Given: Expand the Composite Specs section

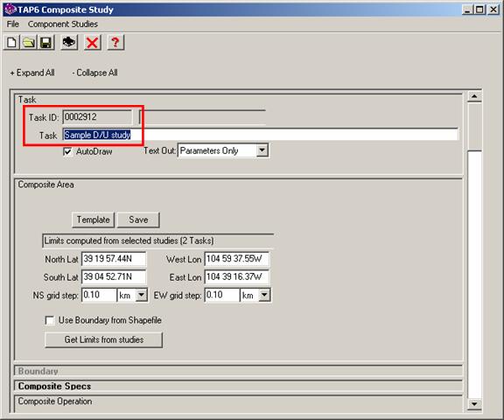Looking at the screenshot, I should click(x=54, y=386).
